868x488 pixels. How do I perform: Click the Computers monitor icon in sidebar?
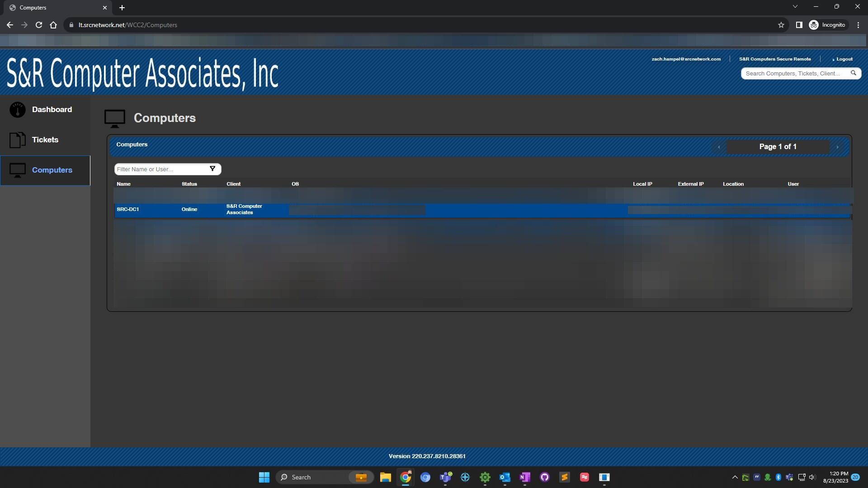(x=18, y=170)
